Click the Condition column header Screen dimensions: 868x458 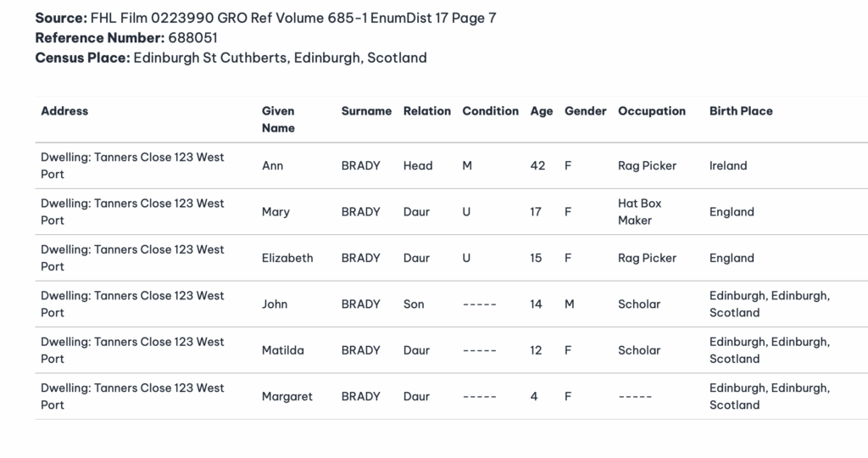tap(490, 111)
